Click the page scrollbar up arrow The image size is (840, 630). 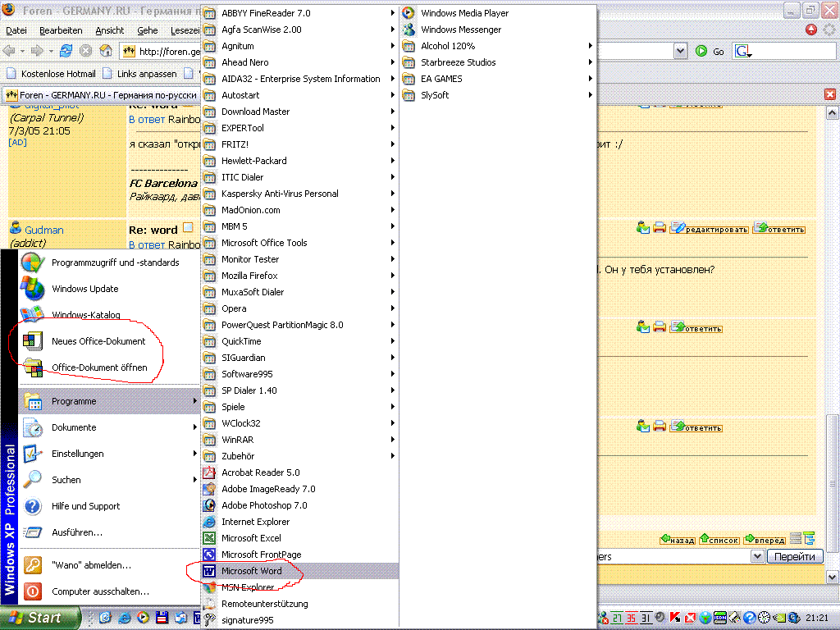(x=832, y=112)
